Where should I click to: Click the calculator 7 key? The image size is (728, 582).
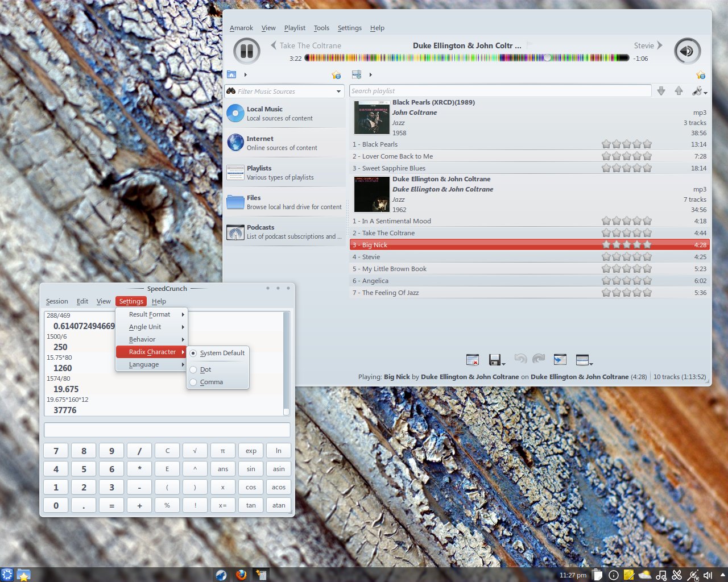[56, 451]
